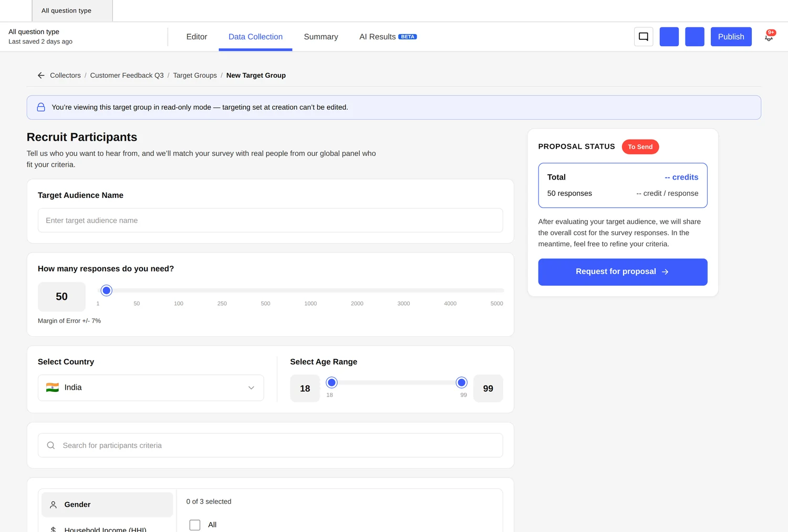Viewport: 788px width, 532px height.
Task: Click the maximum age slider handle
Action: 461,382
